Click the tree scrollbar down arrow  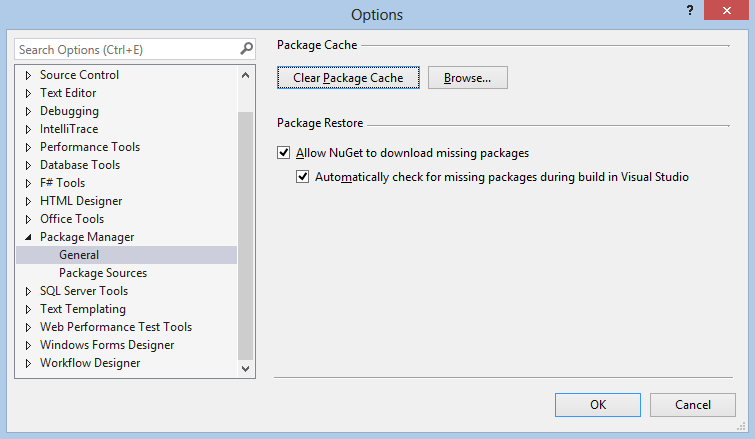click(247, 369)
